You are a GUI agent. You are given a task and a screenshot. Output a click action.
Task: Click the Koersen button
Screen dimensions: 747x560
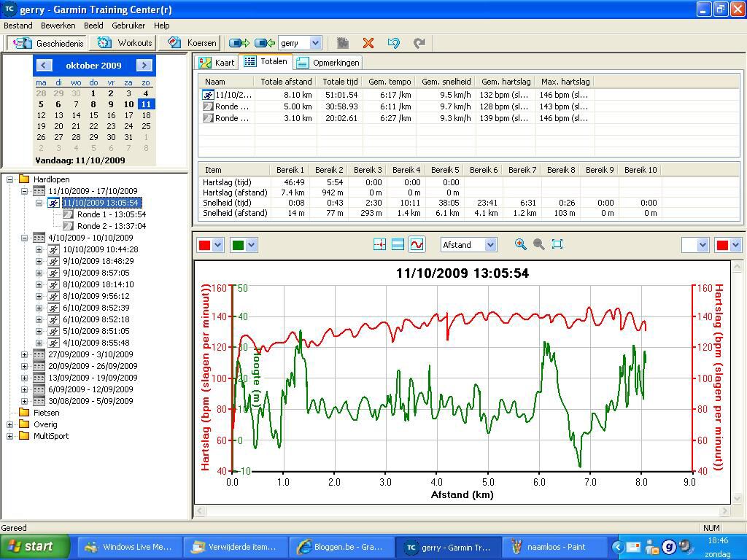pos(193,43)
